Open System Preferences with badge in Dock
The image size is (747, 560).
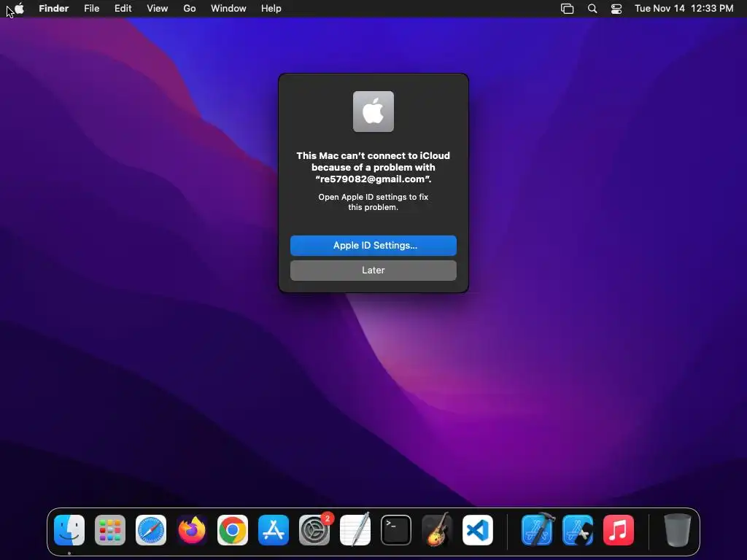click(x=314, y=530)
